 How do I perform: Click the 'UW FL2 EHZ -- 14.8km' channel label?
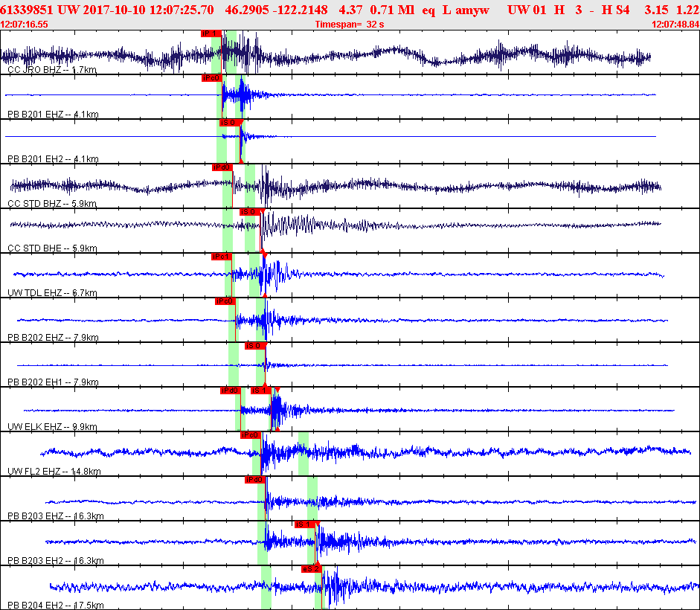pos(54,472)
